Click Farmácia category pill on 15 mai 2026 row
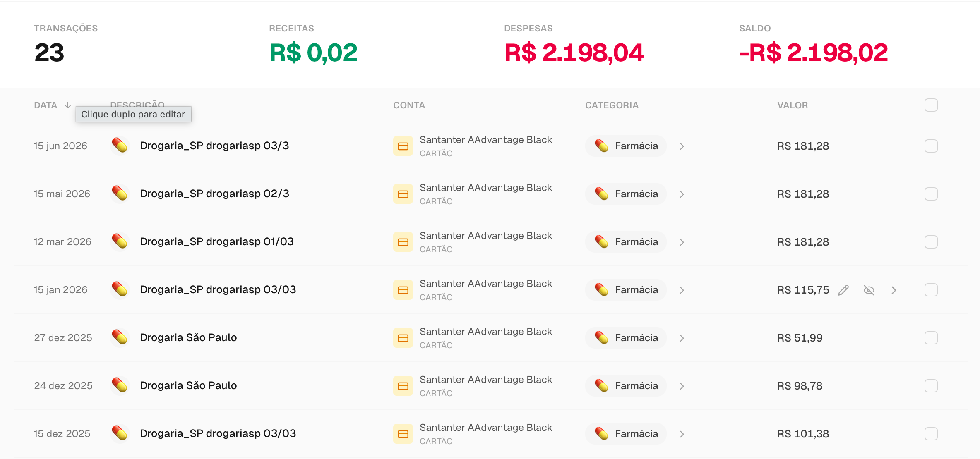 tap(626, 194)
